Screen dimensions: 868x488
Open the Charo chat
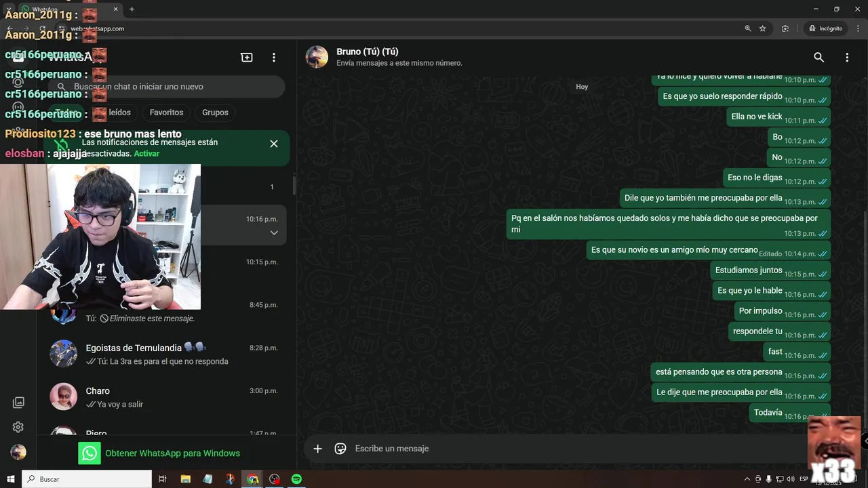click(166, 397)
